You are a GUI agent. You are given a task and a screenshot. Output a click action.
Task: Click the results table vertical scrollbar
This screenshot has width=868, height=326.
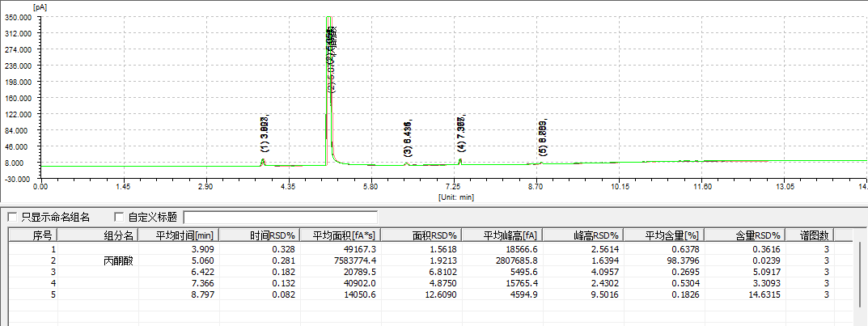tap(861, 275)
